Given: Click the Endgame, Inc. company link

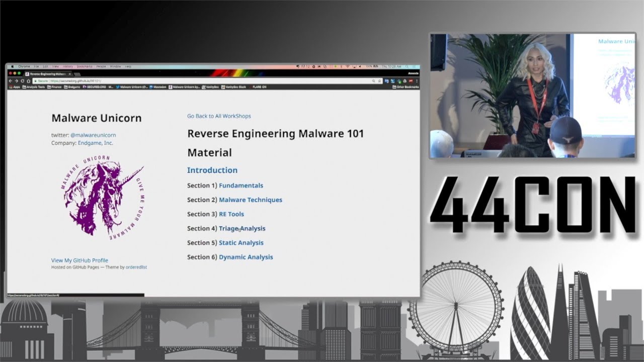Looking at the screenshot, I should (96, 143).
